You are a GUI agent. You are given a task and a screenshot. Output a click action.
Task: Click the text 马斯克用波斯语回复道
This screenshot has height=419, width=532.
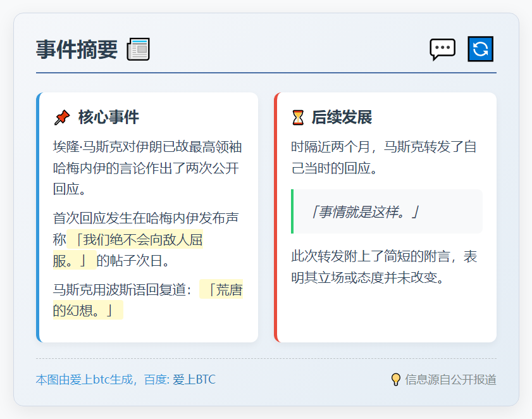click(119, 290)
